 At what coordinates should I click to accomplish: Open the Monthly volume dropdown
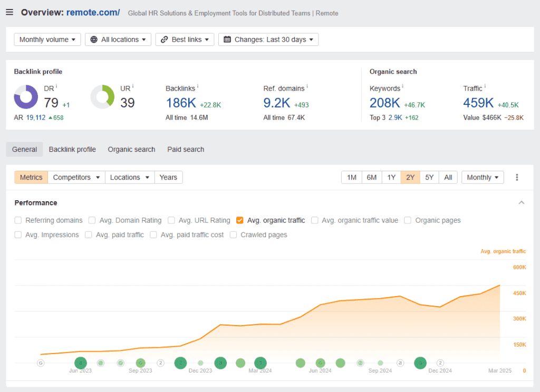pos(47,39)
